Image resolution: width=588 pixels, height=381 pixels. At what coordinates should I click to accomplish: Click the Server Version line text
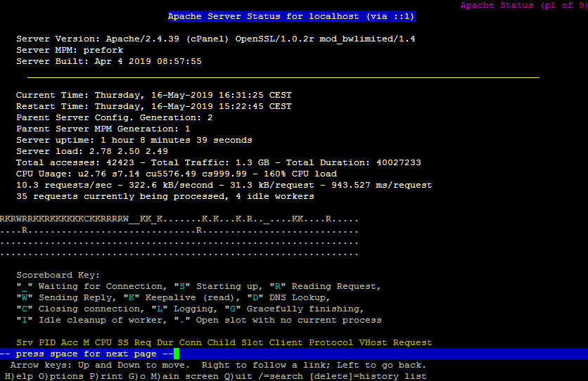215,39
